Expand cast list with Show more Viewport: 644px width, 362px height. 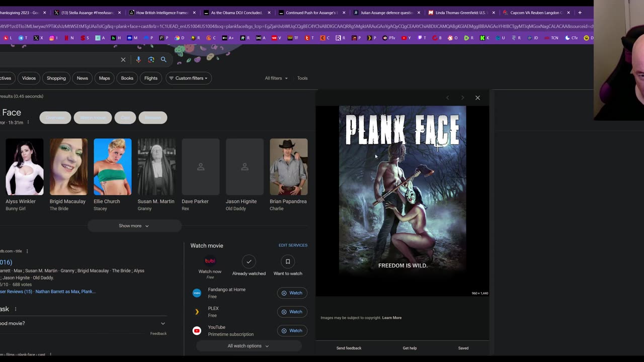[134, 226]
